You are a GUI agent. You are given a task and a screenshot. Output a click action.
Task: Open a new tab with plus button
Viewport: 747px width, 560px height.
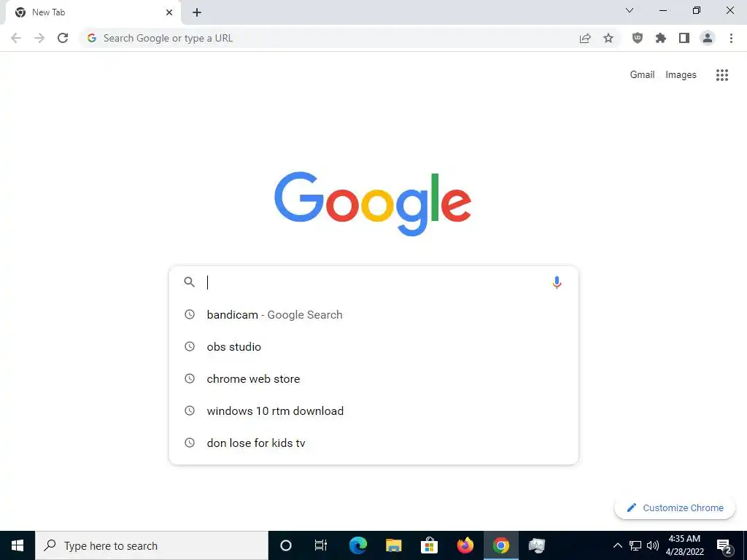197,12
